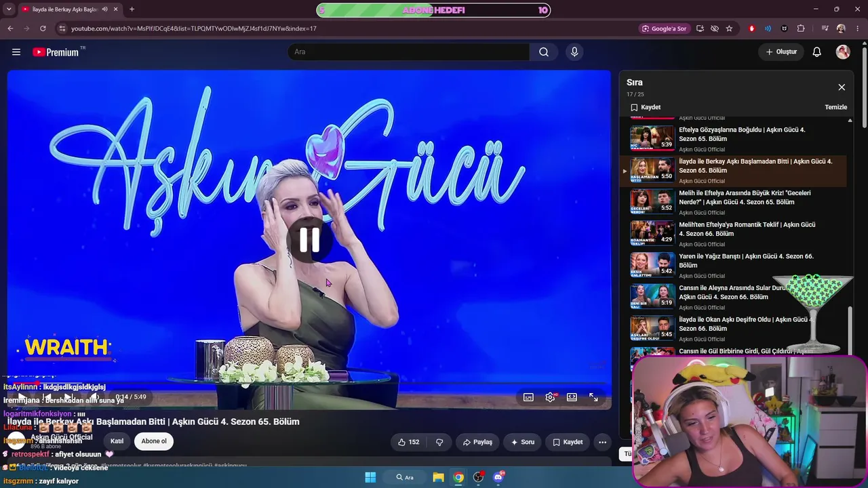Save the video with Kaydet below the player
The image size is (868, 488).
pos(568,442)
